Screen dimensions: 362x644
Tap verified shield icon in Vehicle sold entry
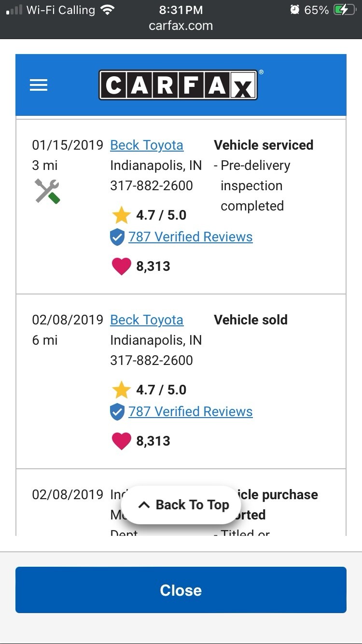tap(117, 412)
